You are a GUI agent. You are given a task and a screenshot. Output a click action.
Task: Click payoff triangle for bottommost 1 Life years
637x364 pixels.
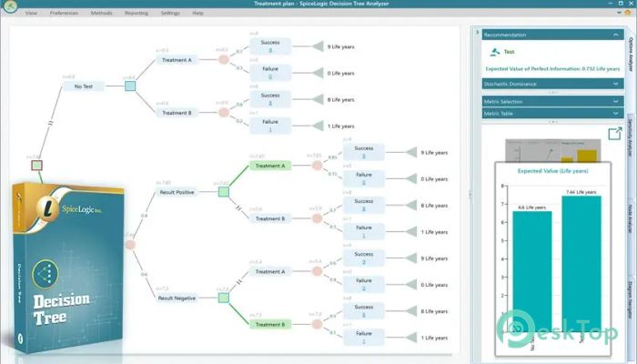click(412, 338)
